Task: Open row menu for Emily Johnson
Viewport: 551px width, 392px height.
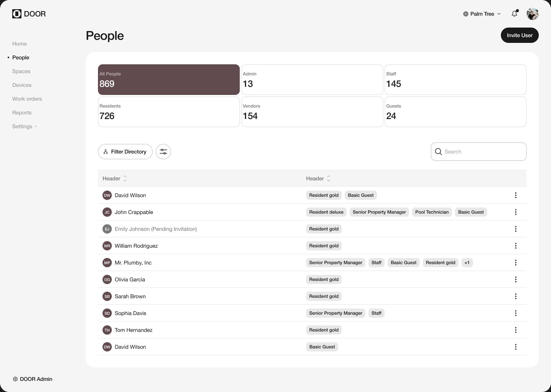Action: (516, 229)
